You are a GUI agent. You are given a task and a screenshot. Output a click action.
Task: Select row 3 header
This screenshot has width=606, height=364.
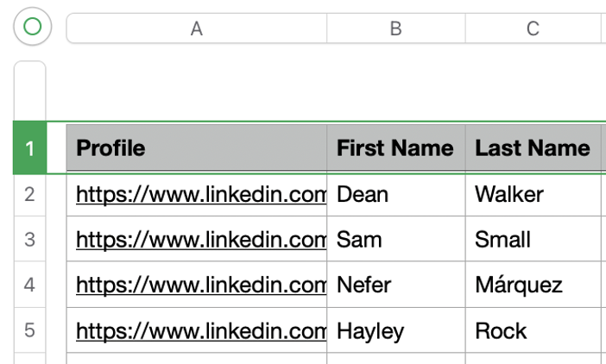(29, 239)
